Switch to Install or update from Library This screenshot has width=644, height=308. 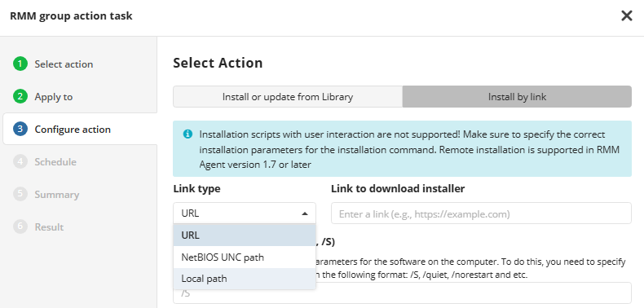pos(288,97)
